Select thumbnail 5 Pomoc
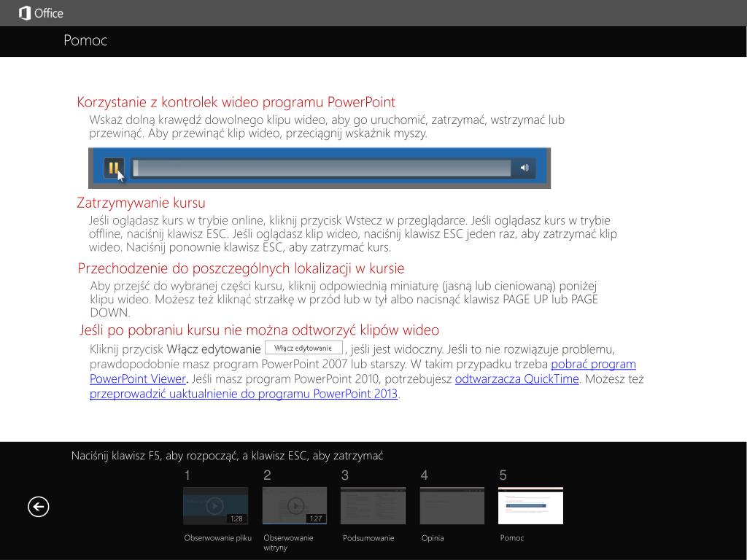The image size is (747, 560). [531, 505]
